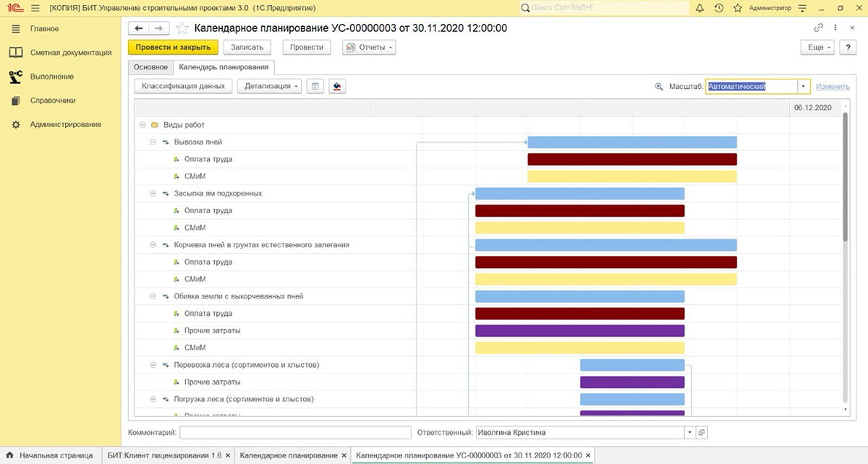Copy link to this document
This screenshot has width=868, height=464.
(x=818, y=28)
